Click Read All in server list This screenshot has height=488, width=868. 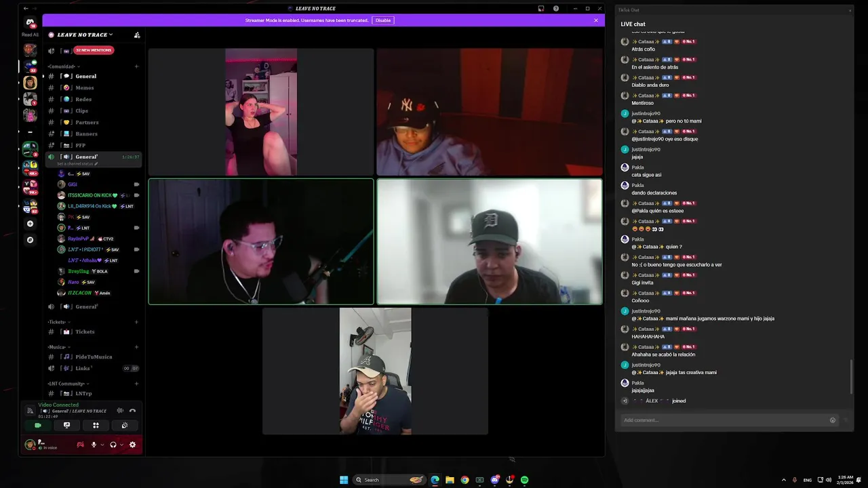30,35
